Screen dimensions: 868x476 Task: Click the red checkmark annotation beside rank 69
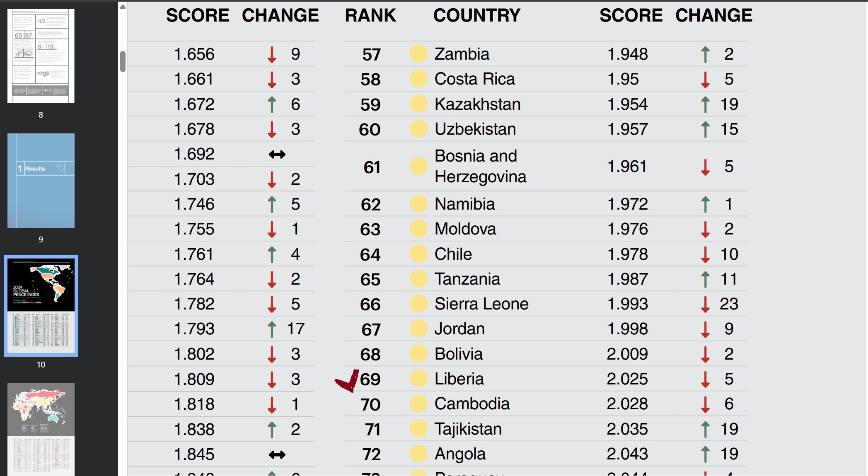(347, 381)
